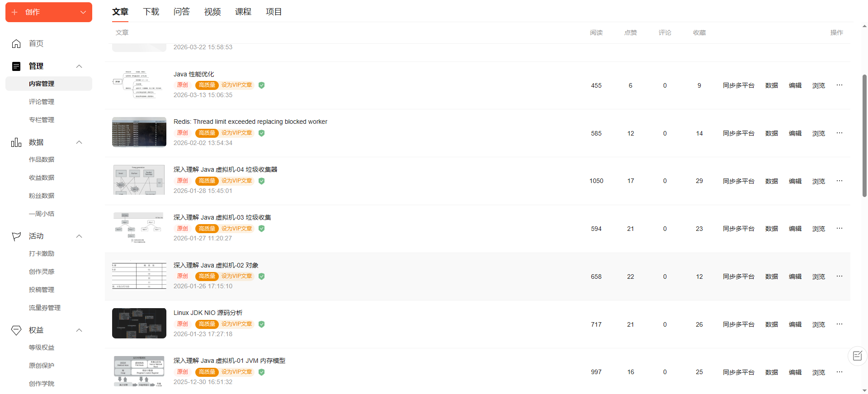Viewport: 868px width, 394px height.
Task: Switch to the 问答 tab
Action: pos(182,12)
